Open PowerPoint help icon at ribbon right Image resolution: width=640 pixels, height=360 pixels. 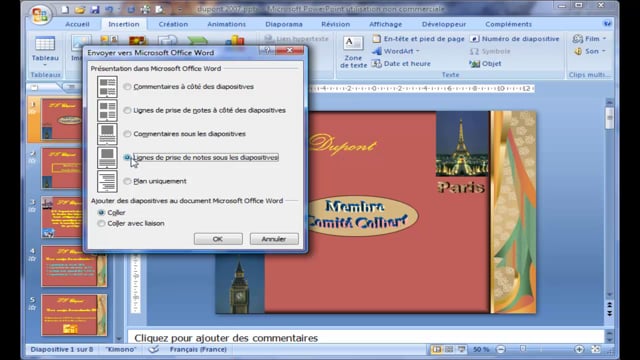[x=607, y=24]
